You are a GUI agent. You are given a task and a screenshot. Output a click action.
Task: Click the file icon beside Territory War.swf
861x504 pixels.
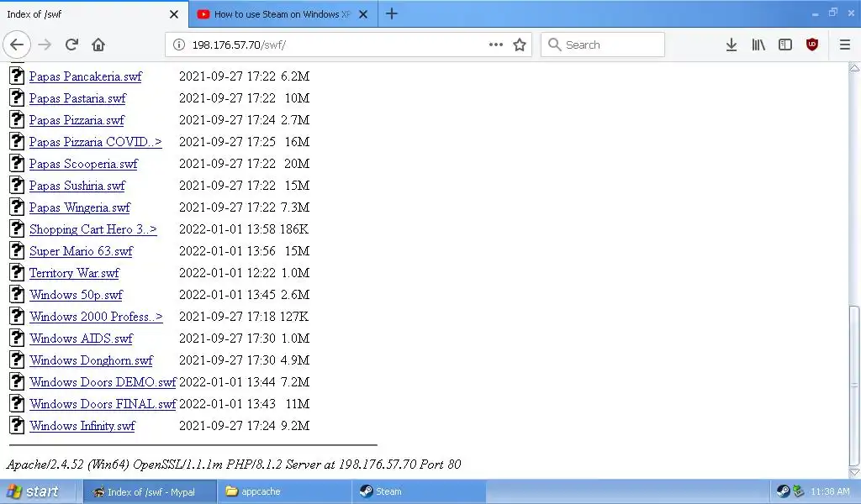point(17,272)
